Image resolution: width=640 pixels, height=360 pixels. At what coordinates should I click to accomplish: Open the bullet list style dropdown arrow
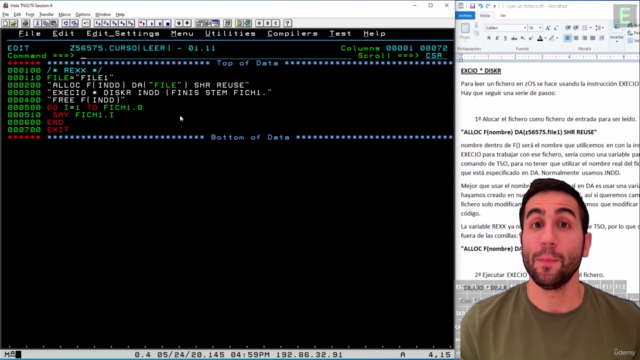(x=591, y=28)
